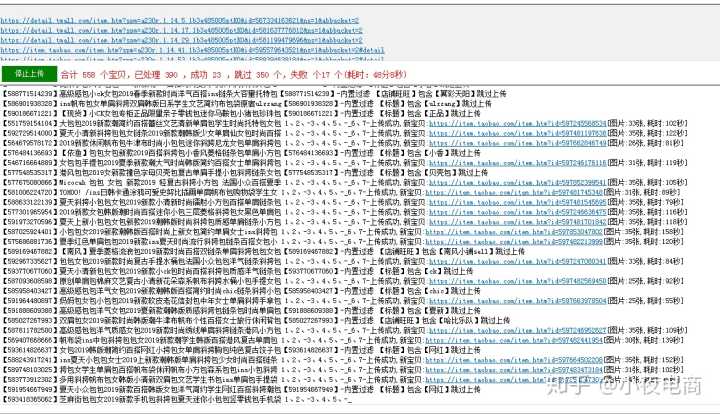Viewport: 720px width, 414px height.
Task: Select the log row starting 【593770677060】
Action: (237, 272)
